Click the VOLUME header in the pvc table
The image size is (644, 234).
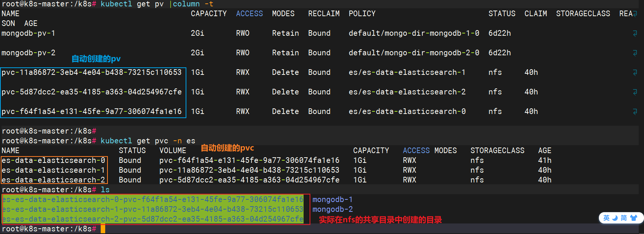(173, 150)
